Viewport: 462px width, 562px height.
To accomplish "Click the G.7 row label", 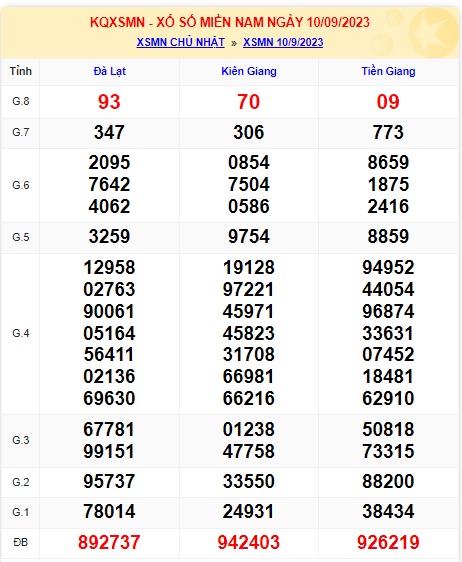I will (x=21, y=132).
